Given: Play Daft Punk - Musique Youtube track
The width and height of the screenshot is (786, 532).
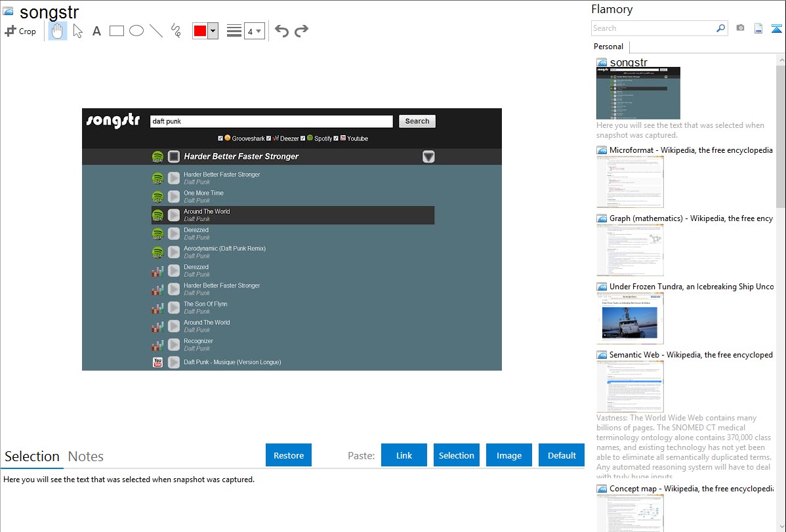Looking at the screenshot, I should click(174, 362).
